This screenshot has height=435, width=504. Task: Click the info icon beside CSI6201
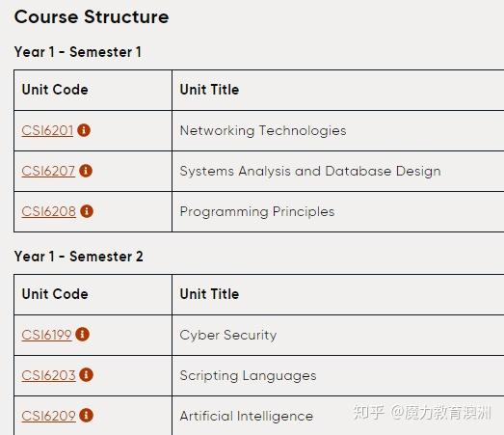click(84, 130)
